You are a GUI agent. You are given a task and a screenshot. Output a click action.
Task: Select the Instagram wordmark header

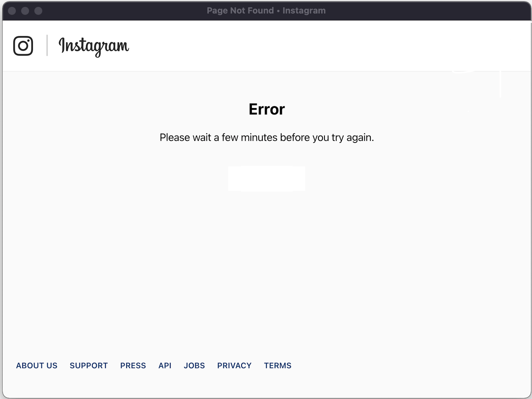tap(93, 45)
